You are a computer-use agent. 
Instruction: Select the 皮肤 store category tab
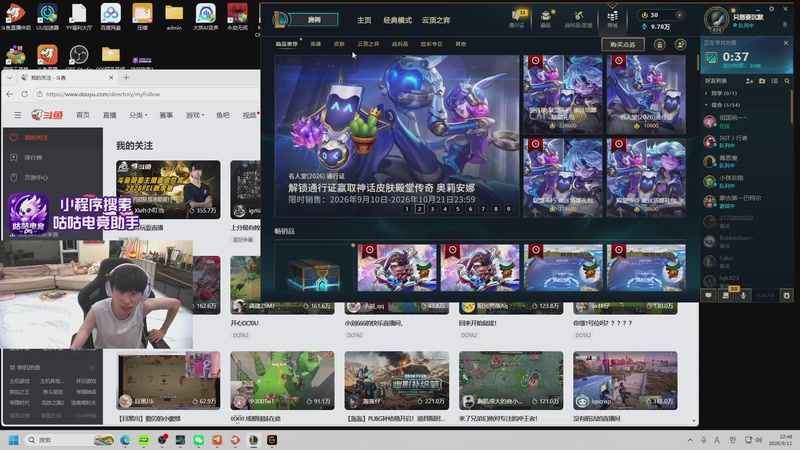[x=339, y=44]
